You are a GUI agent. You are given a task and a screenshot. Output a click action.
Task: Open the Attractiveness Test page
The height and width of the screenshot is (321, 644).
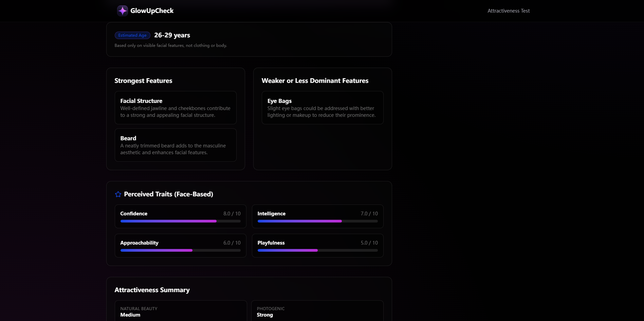508,11
